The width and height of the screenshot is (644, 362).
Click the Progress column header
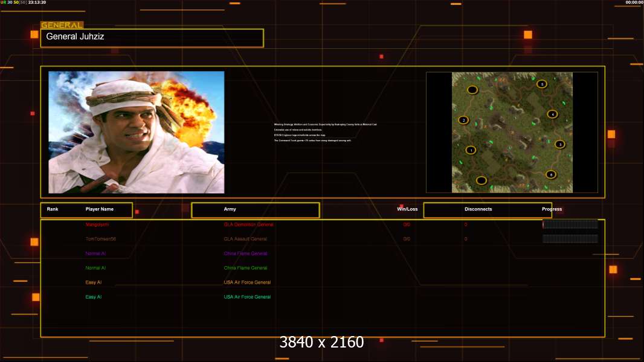point(552,209)
